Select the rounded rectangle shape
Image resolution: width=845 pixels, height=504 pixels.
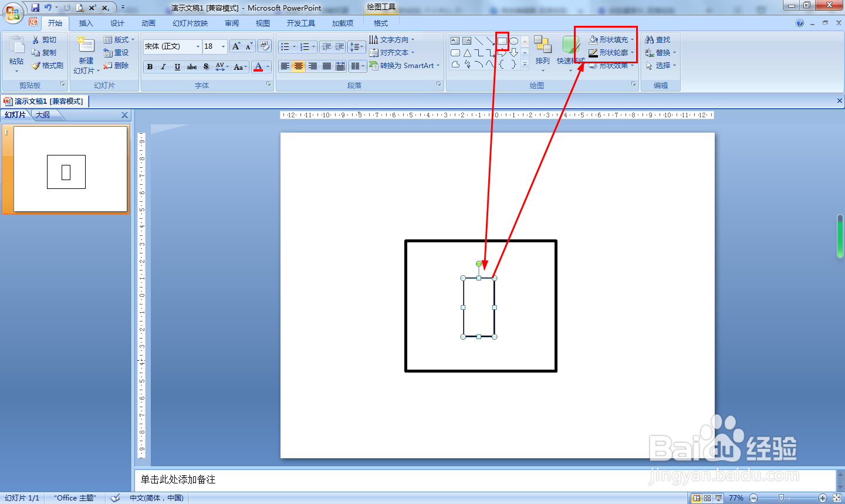455,53
